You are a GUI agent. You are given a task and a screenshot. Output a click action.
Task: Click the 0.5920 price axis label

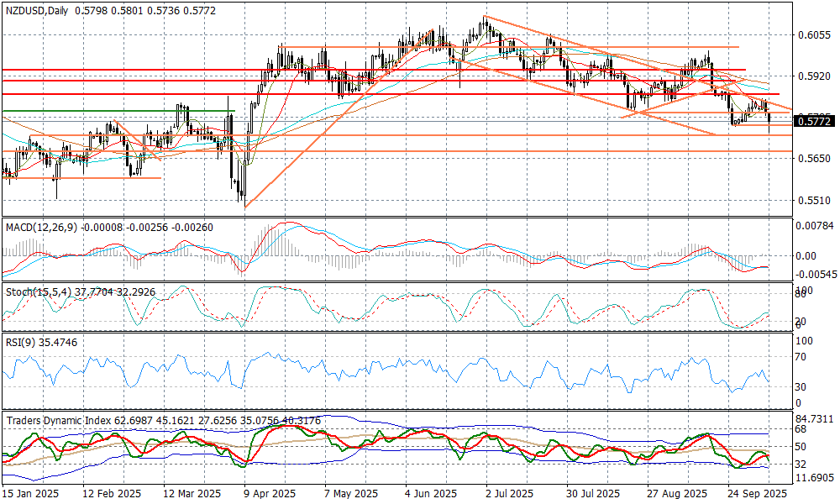(x=813, y=76)
